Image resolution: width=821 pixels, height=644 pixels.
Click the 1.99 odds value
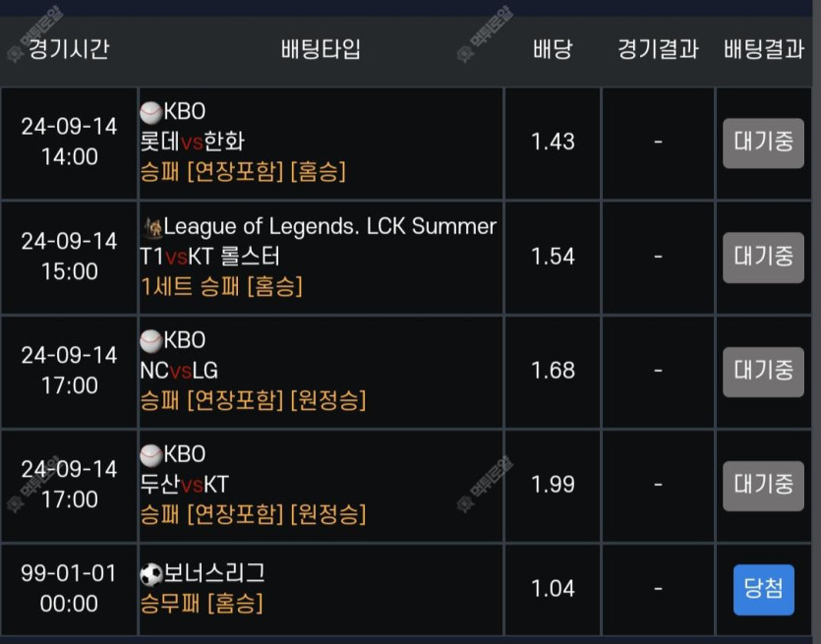(x=553, y=485)
